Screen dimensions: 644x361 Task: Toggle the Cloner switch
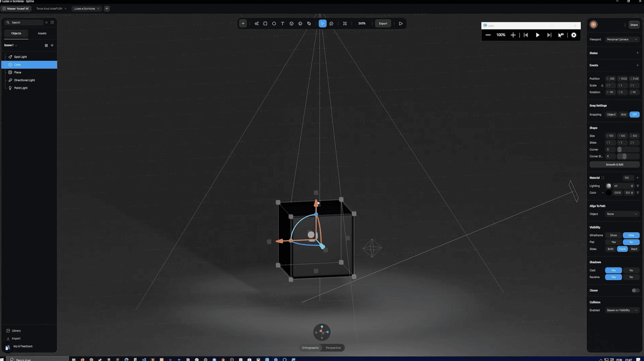pos(635,290)
